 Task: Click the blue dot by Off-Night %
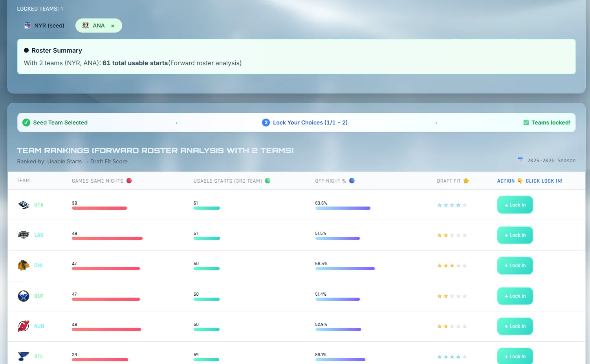[352, 181]
